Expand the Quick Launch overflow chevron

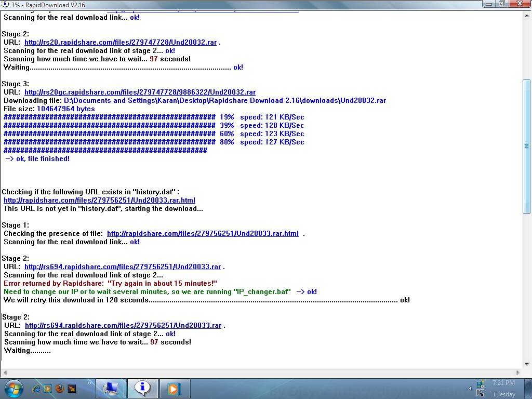(89, 383)
